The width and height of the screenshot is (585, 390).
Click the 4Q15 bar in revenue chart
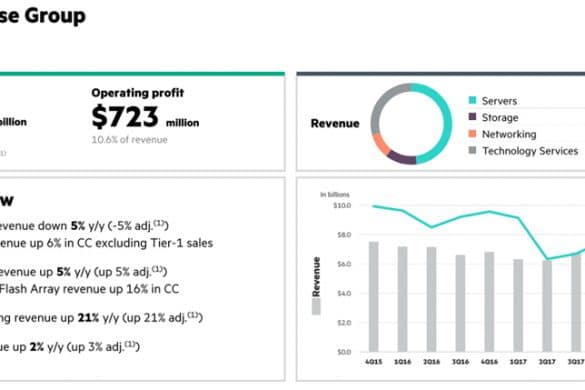point(373,297)
